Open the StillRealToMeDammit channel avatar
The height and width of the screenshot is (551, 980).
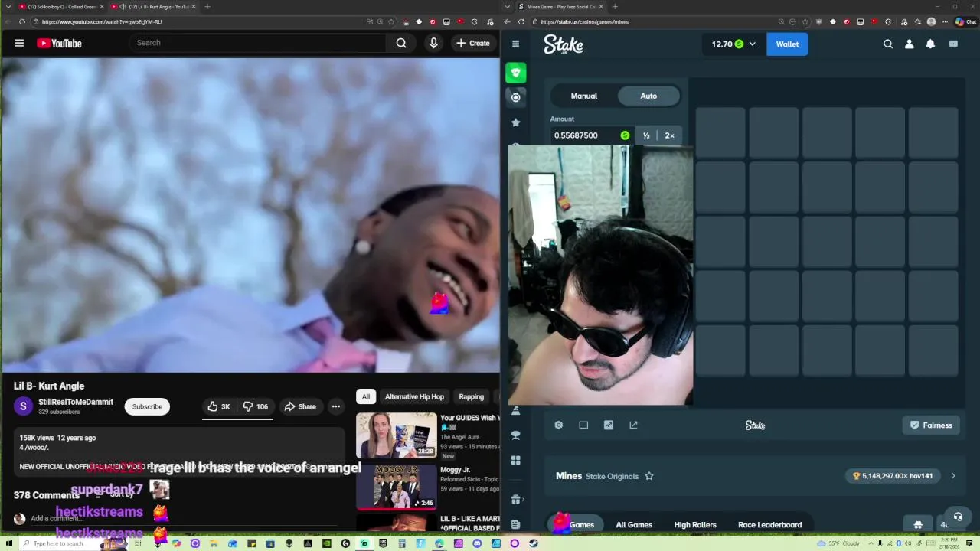click(x=23, y=406)
